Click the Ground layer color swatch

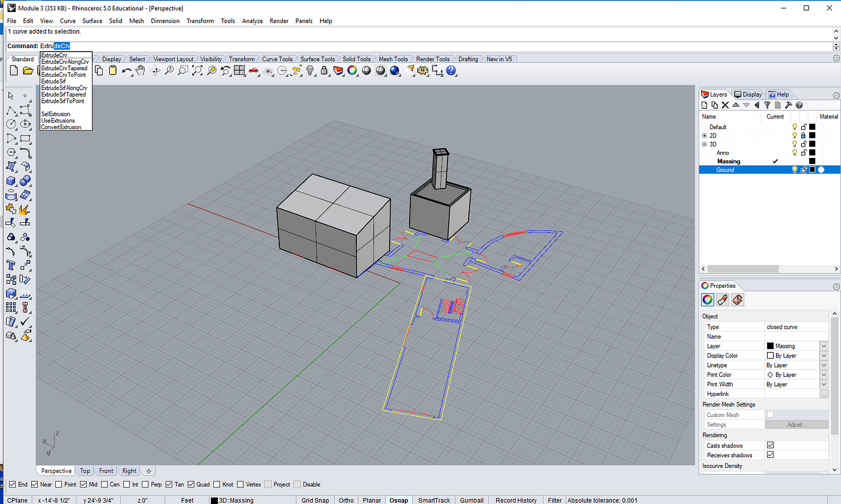(x=812, y=170)
